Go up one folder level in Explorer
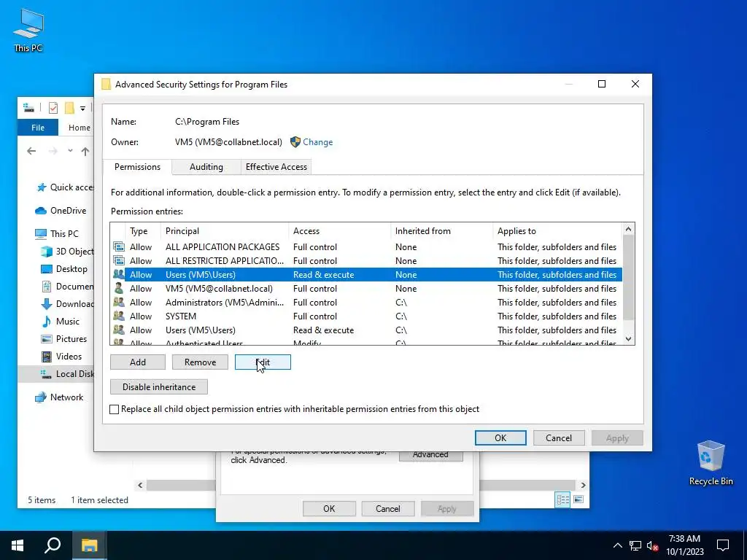 [x=85, y=152]
